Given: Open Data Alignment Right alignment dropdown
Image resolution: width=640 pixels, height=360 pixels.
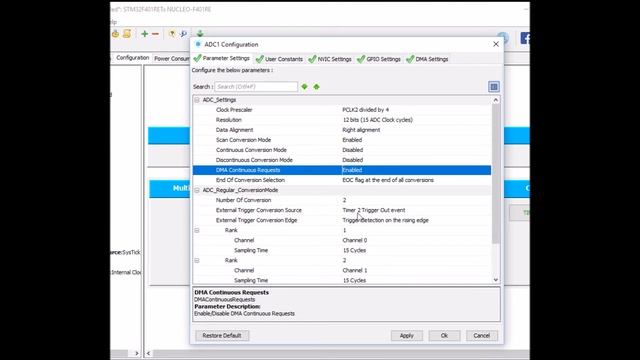Looking at the screenshot, I should (x=361, y=130).
